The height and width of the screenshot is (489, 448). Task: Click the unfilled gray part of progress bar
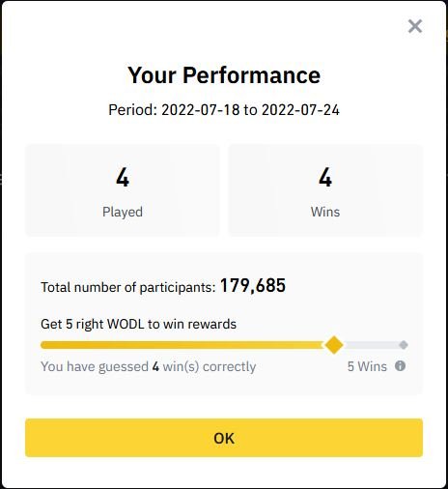point(371,345)
